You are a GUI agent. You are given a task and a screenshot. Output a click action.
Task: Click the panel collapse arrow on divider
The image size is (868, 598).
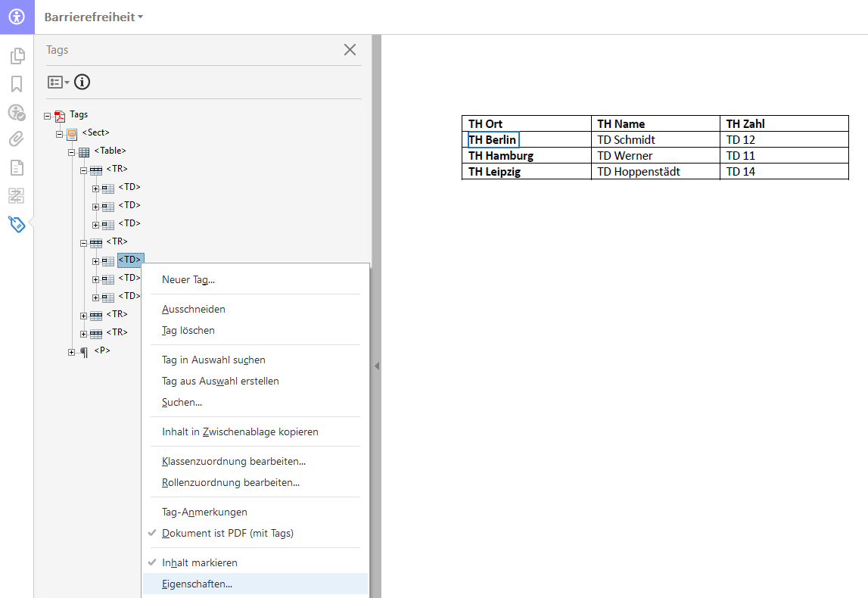(x=376, y=366)
